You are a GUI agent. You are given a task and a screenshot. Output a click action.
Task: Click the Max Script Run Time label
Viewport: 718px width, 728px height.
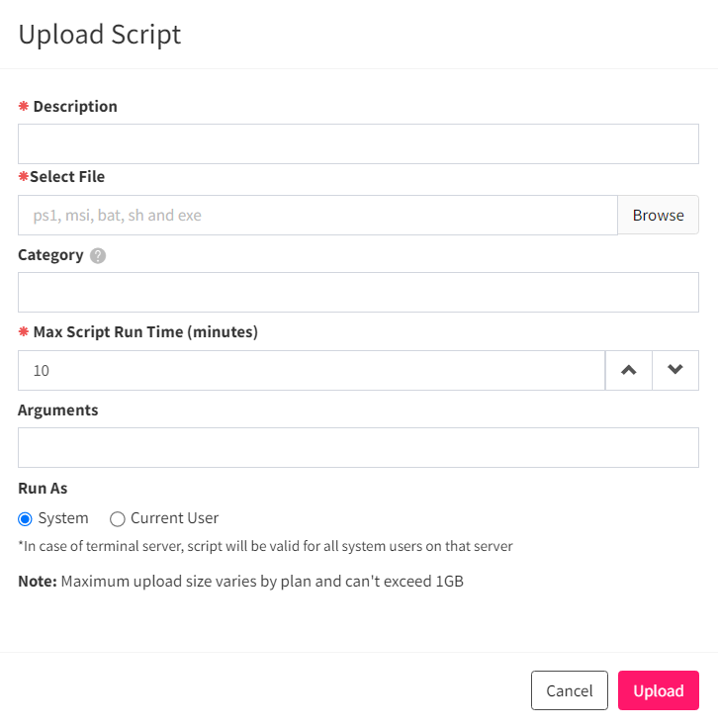(x=145, y=332)
